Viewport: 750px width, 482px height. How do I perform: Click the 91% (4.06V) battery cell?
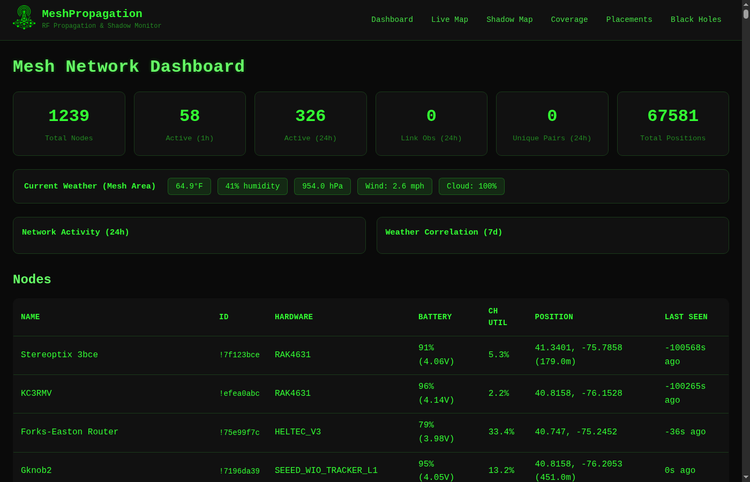coord(436,355)
